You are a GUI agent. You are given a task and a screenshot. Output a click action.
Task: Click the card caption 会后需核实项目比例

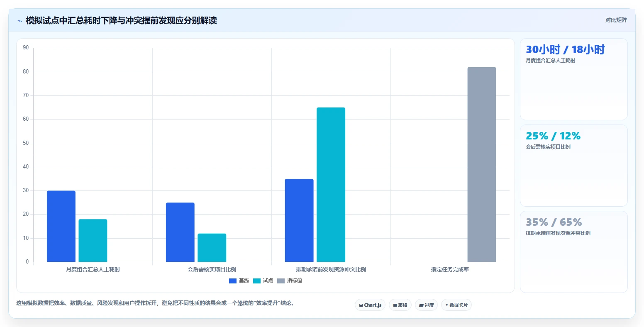548,147
